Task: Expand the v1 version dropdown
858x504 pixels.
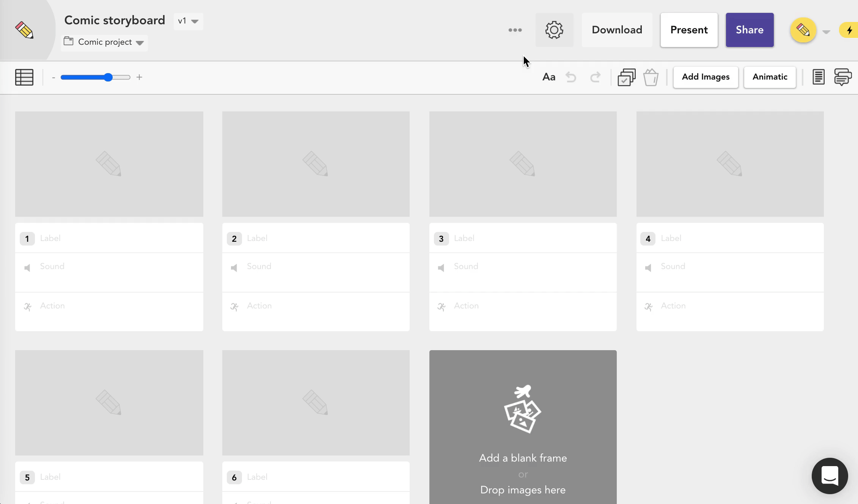Action: coord(189,21)
